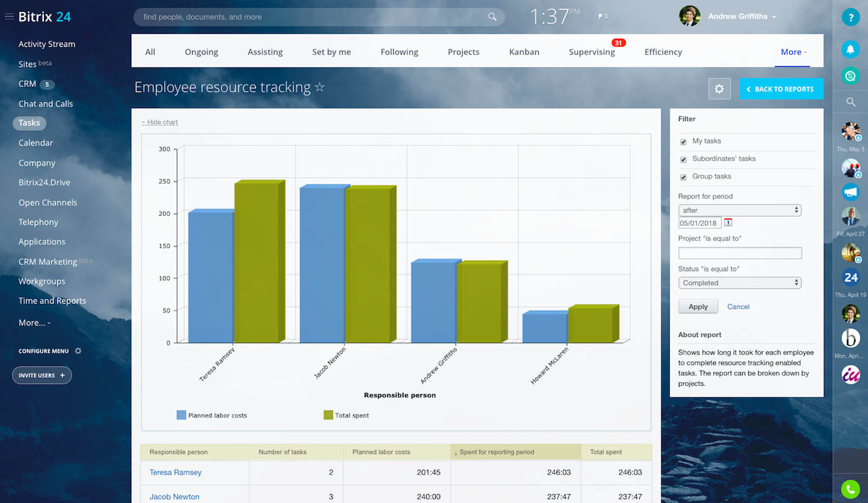The width and height of the screenshot is (868, 503).
Task: Click the Back to Reports button
Action: [781, 89]
